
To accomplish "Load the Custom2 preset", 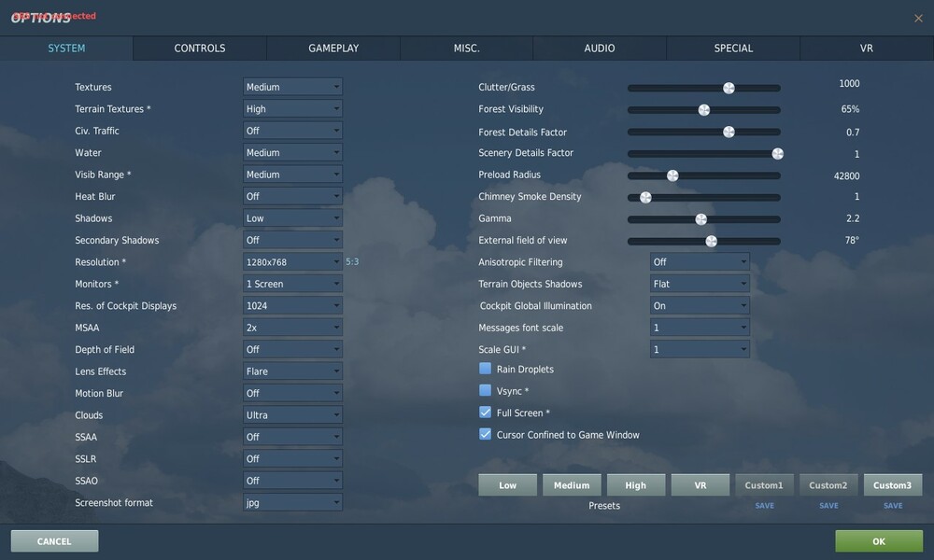I will tap(828, 485).
